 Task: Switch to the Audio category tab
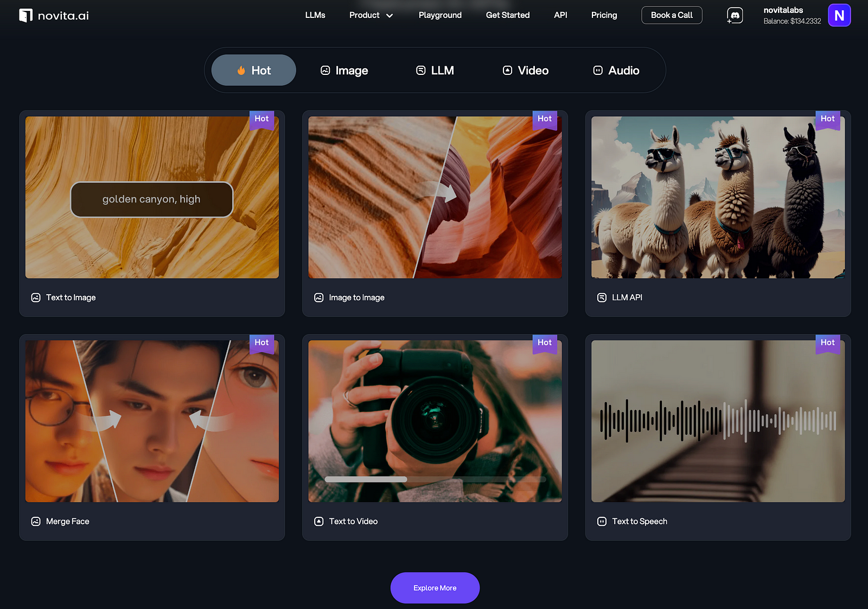point(616,71)
